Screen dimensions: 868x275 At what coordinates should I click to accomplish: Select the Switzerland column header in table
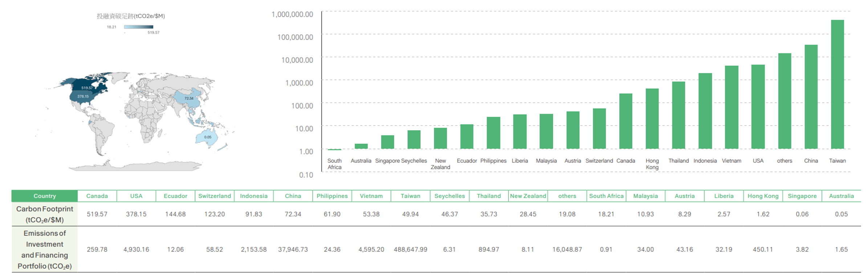[x=214, y=196]
